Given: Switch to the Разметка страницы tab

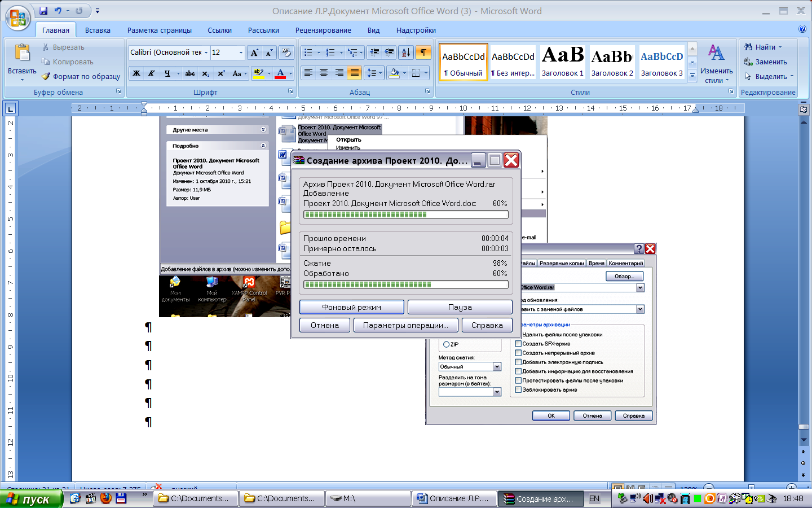Looking at the screenshot, I should (x=160, y=30).
